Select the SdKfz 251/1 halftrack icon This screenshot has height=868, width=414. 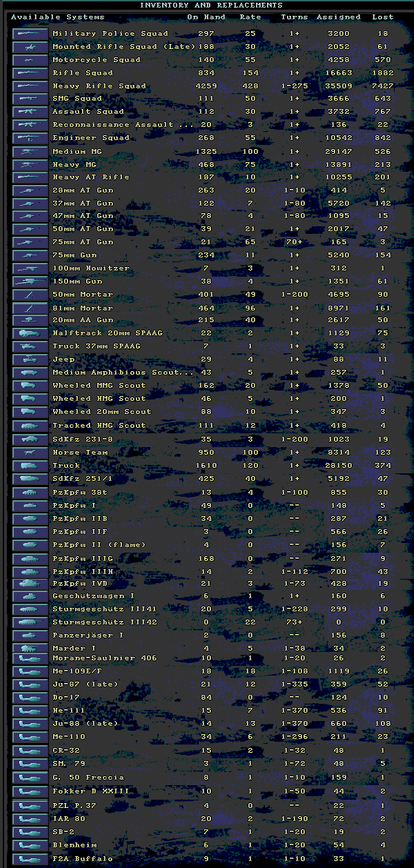(30, 479)
